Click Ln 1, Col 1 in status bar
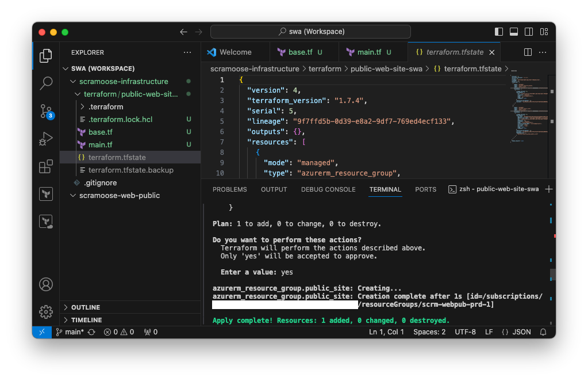Screen dimensions: 588x381 [x=386, y=332]
